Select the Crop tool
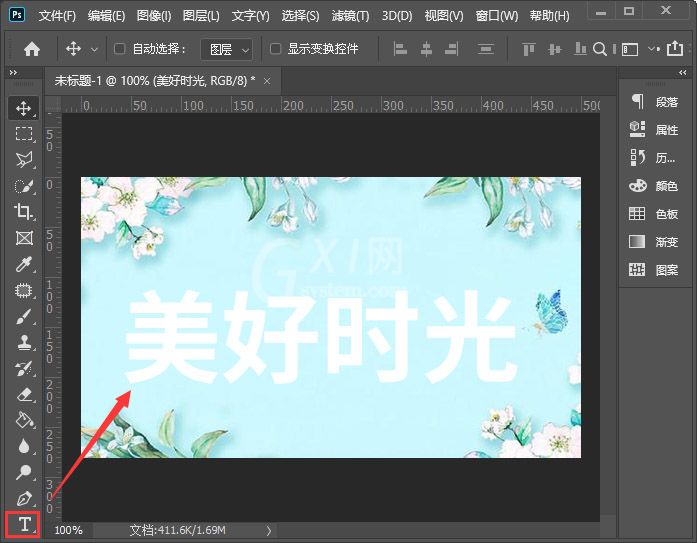Viewport: 697px width, 543px height. tap(24, 212)
